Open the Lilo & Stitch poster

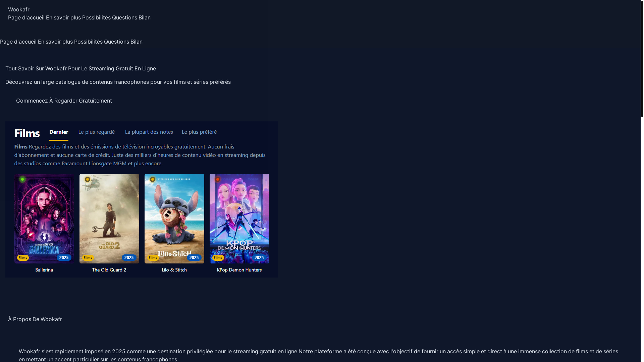coord(174,219)
